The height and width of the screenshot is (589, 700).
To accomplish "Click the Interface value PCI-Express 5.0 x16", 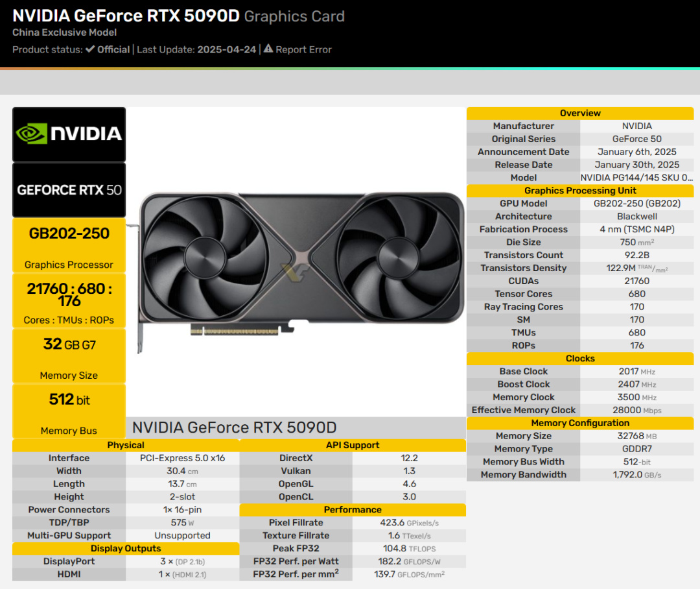I will click(183, 458).
